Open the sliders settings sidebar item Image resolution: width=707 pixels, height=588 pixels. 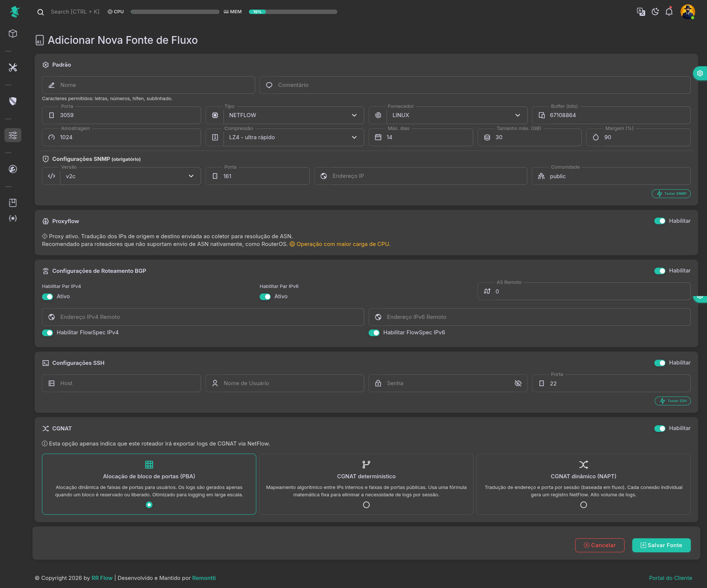pyautogui.click(x=13, y=135)
